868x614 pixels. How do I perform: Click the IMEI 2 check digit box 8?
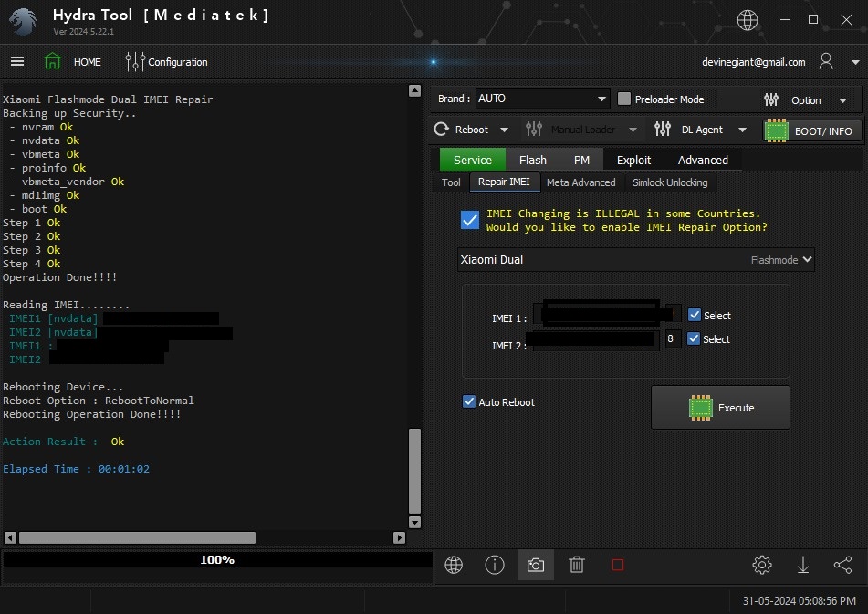pos(671,338)
